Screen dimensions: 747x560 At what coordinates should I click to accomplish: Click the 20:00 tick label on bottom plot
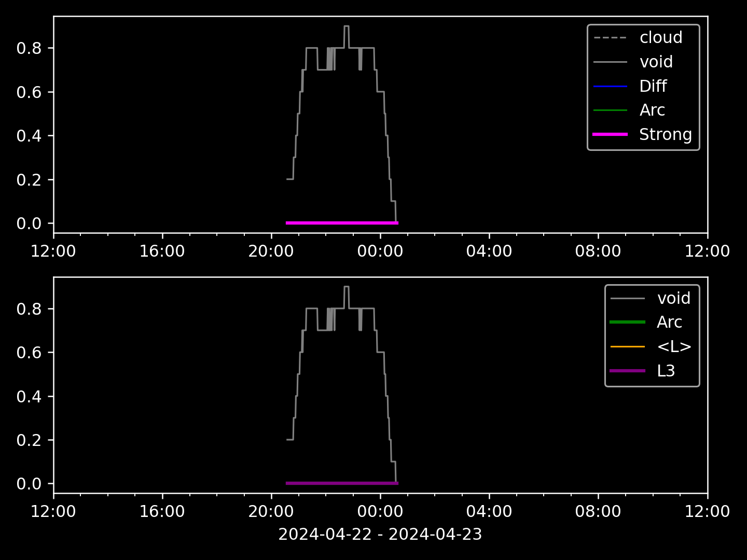[x=271, y=512]
